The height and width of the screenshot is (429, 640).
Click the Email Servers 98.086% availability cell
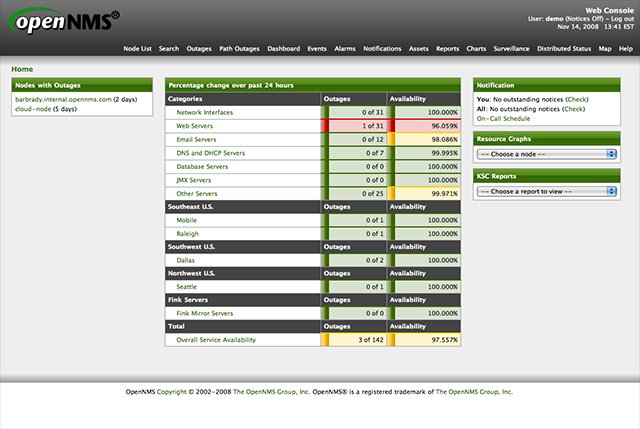pos(424,139)
